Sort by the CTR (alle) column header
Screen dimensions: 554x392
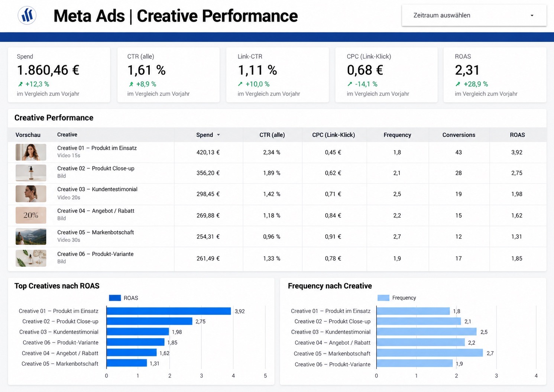click(272, 135)
